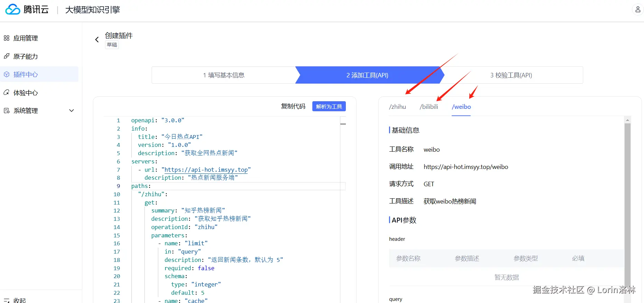
Task: Click the Tencent Cloud logo
Action: click(x=27, y=9)
